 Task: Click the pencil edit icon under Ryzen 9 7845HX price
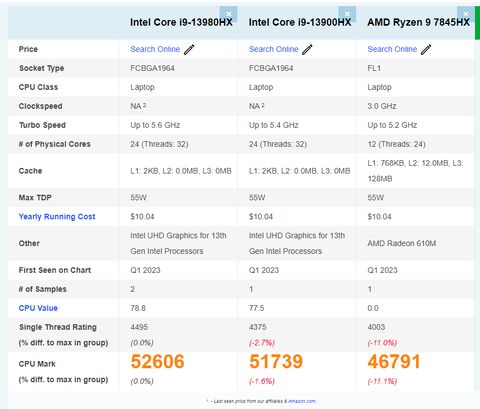click(426, 49)
